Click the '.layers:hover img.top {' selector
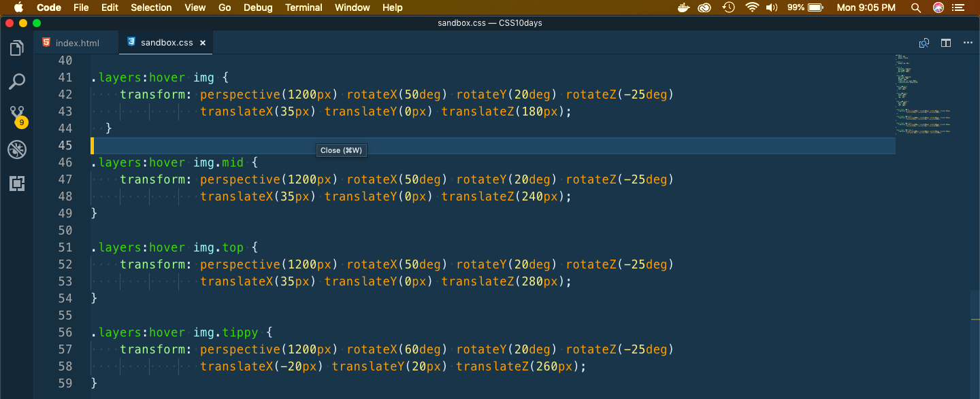980x399 pixels. pyautogui.click(x=175, y=247)
